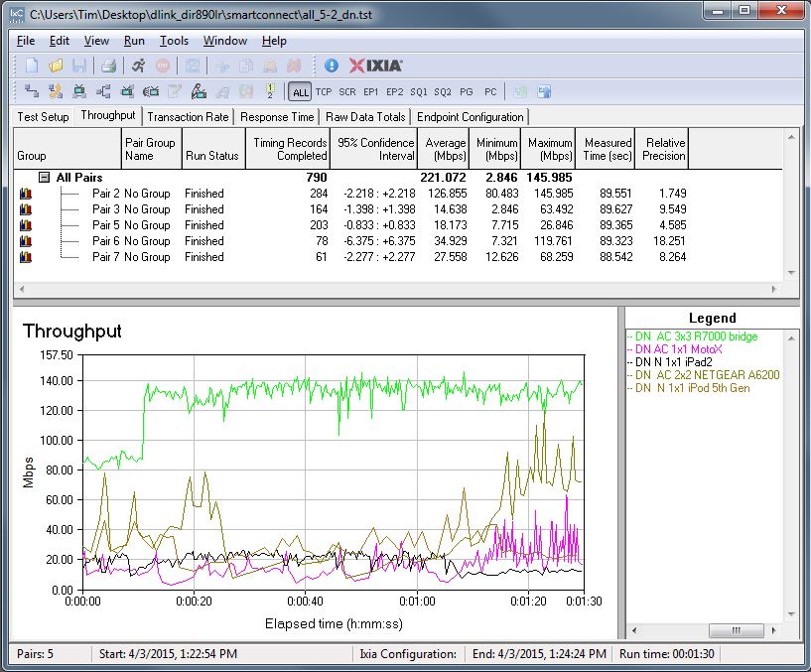Click the Timing Records Completed header
The width and height of the screenshot is (811, 672).
[288, 149]
